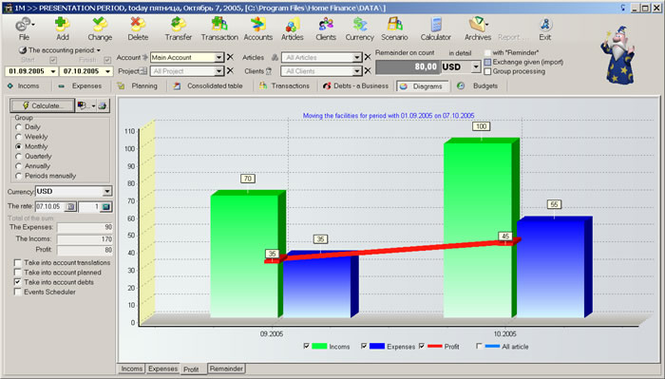The width and height of the screenshot is (665, 379).
Task: Open the rate date calendar icon
Action: click(71, 206)
